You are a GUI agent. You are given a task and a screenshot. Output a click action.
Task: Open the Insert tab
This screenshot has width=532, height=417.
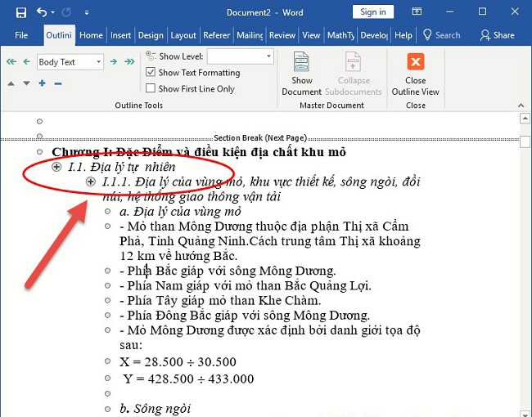[x=121, y=35]
